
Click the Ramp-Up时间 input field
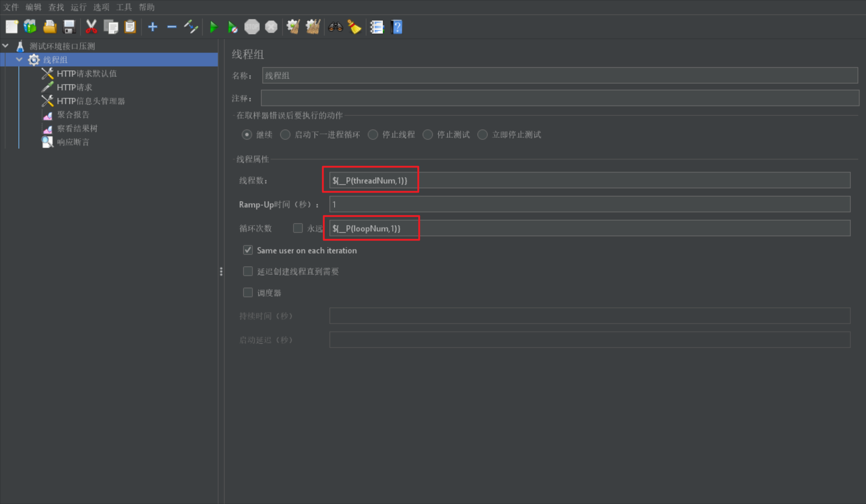[590, 204]
